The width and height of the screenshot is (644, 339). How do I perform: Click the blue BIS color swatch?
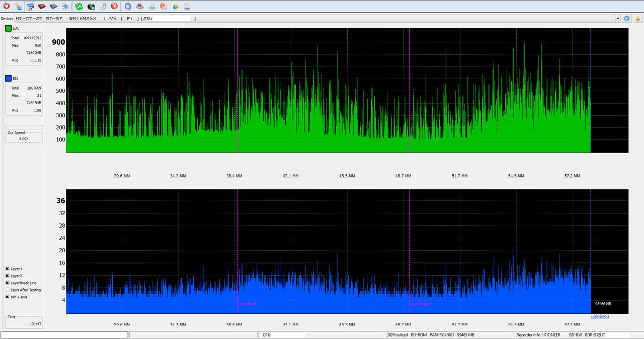[8, 78]
